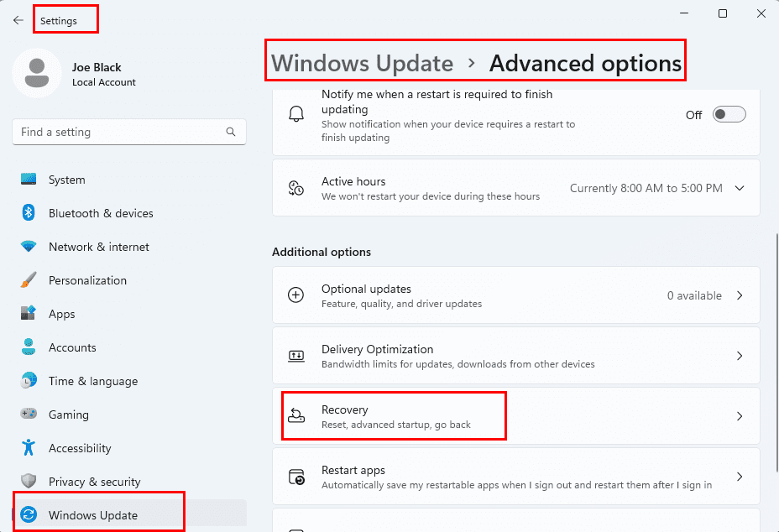Click the 'Local Account' label

point(104,82)
